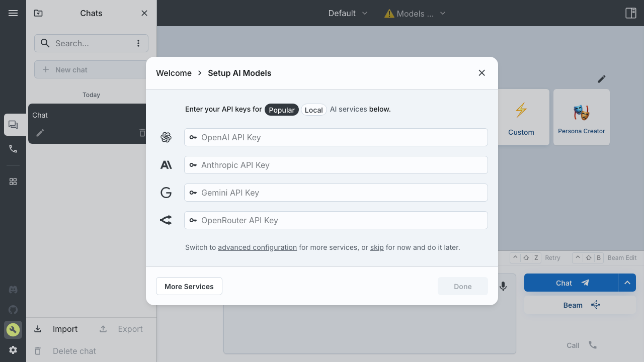Viewport: 644px width, 362px height.
Task: Expand the Chat send options chevron
Action: click(x=627, y=283)
